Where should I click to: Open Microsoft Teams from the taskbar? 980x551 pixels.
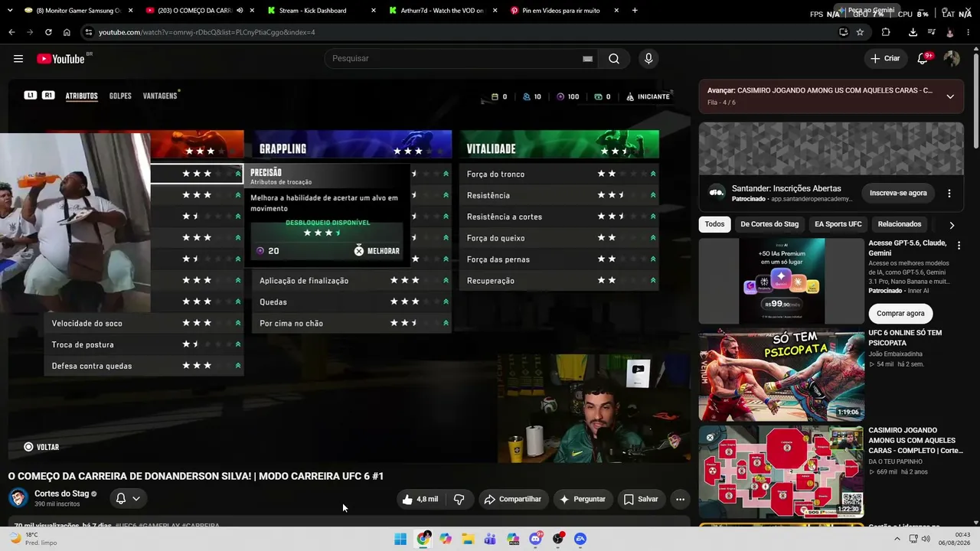(491, 539)
